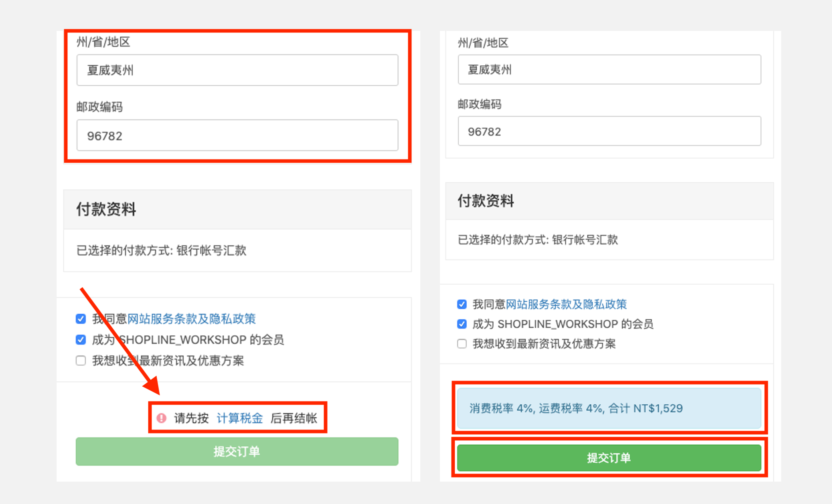
Task: Click the faded left 提交订单 button
Action: 237,452
